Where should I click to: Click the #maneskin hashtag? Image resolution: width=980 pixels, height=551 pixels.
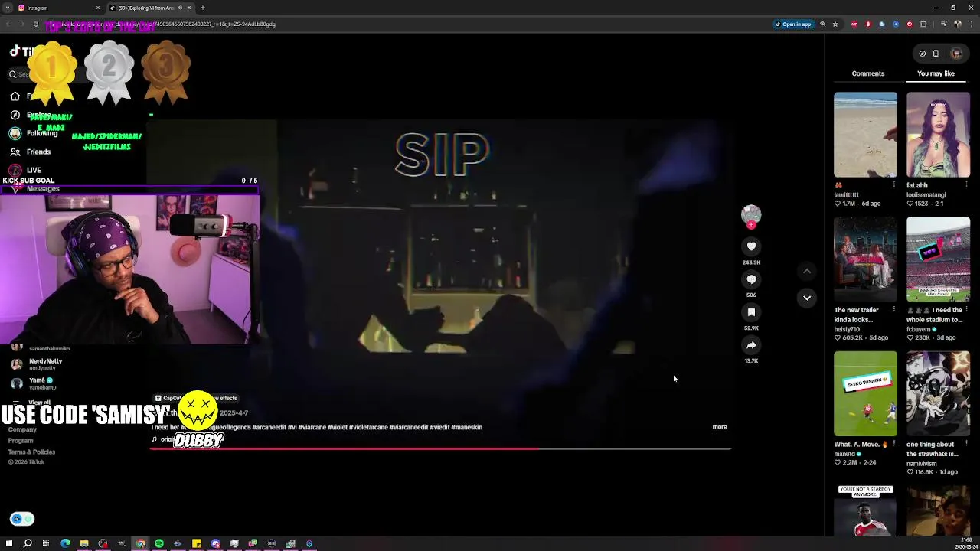(467, 427)
